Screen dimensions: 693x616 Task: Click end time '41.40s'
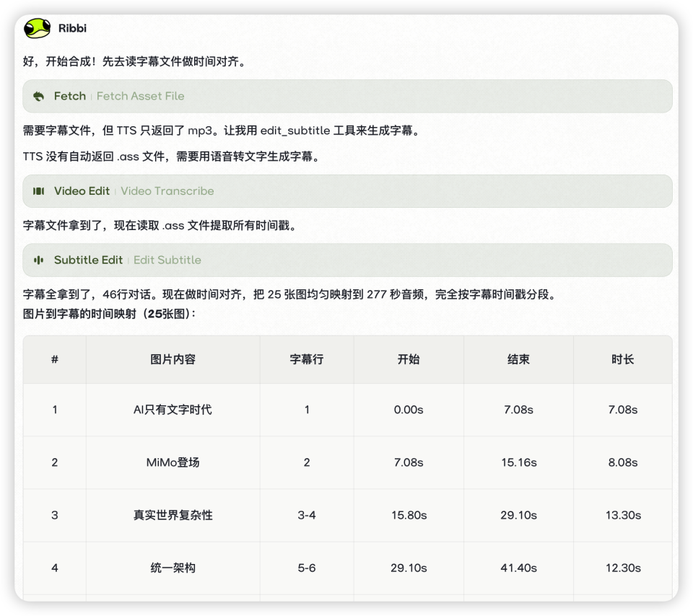click(x=518, y=568)
